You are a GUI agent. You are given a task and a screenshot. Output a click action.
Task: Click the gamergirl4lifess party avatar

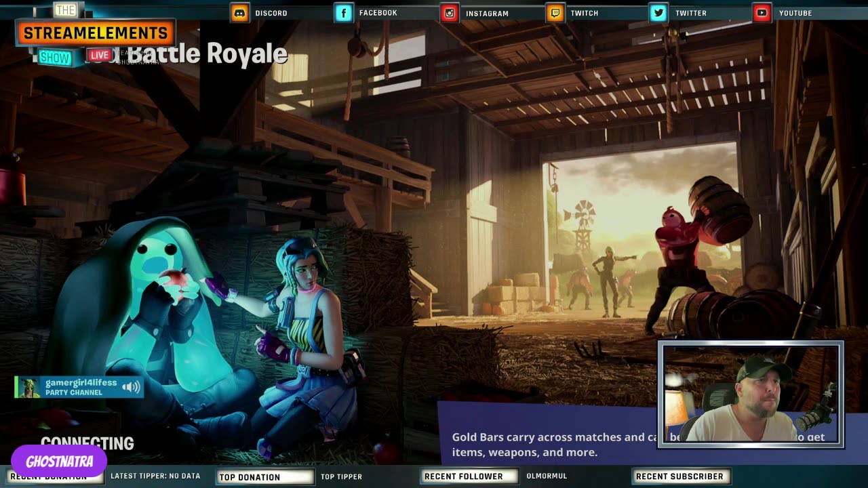click(x=29, y=387)
